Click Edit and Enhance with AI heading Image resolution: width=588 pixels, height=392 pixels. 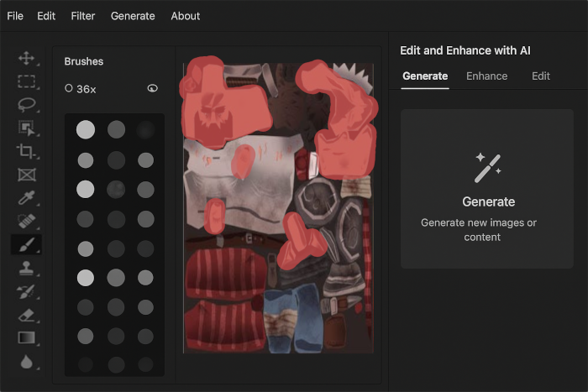coord(465,50)
